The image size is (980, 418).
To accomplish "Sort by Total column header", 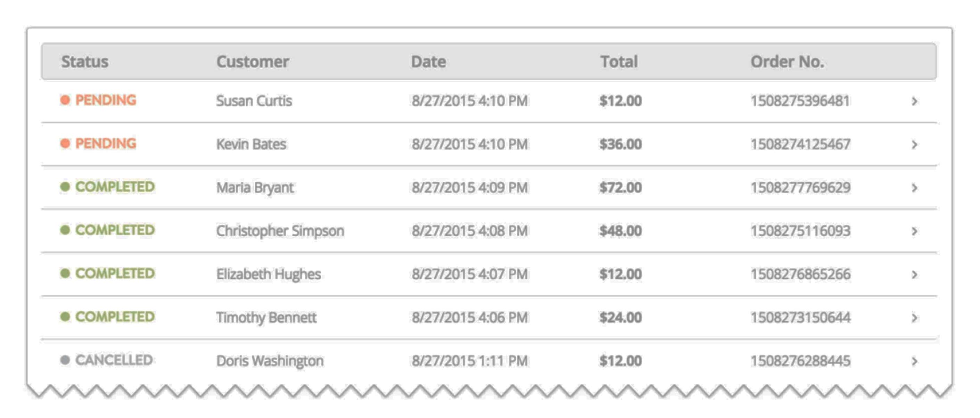I will 619,62.
